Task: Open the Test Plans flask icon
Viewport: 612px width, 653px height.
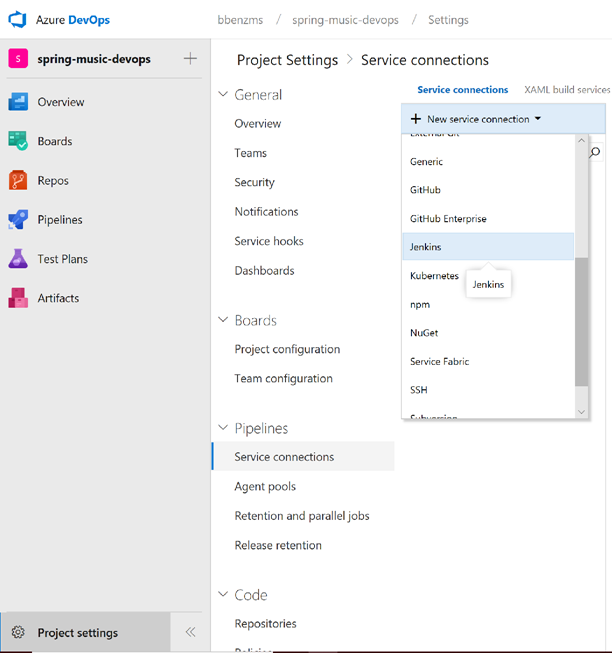Action: pos(18,259)
